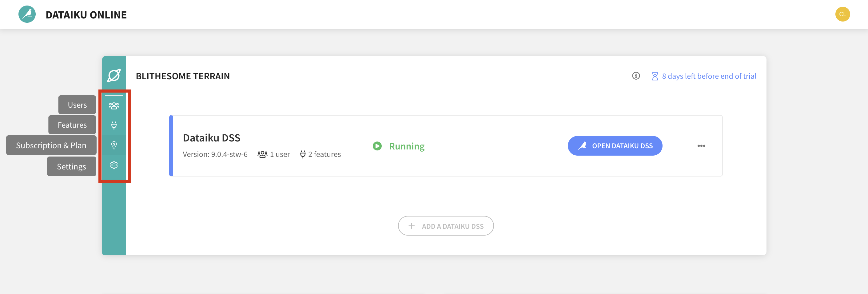Click 'Version: 9.0.4-stw-6' text
The width and height of the screenshot is (868, 294).
click(x=215, y=154)
